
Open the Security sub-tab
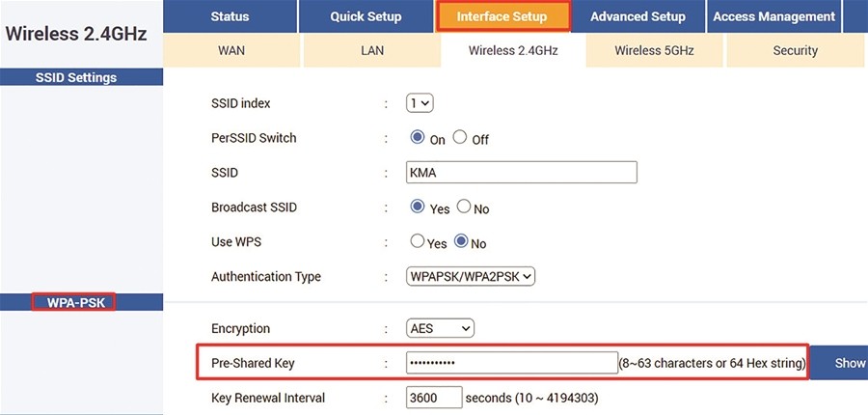(796, 50)
